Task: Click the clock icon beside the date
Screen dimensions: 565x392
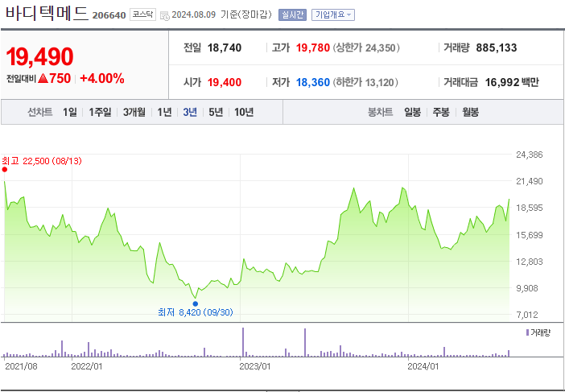Action: [x=165, y=15]
